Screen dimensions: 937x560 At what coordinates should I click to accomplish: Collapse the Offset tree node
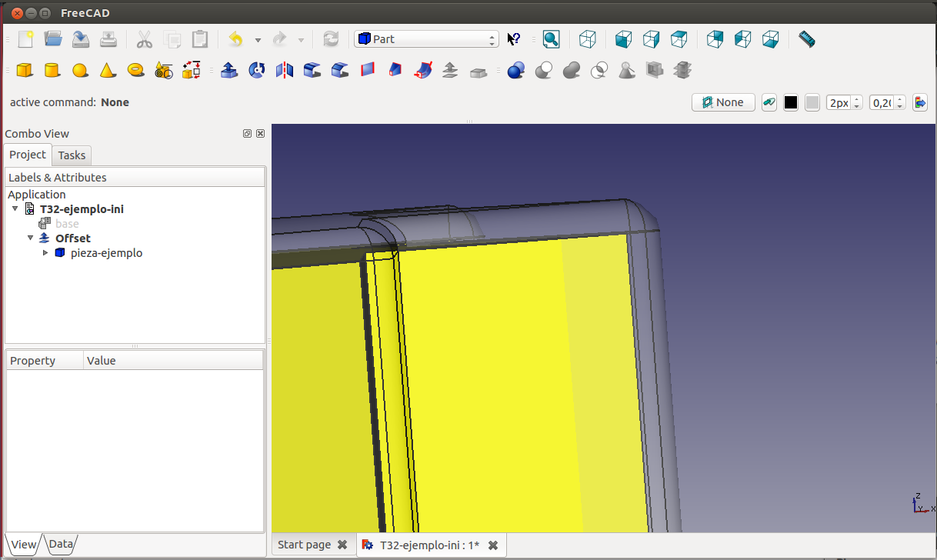point(31,238)
